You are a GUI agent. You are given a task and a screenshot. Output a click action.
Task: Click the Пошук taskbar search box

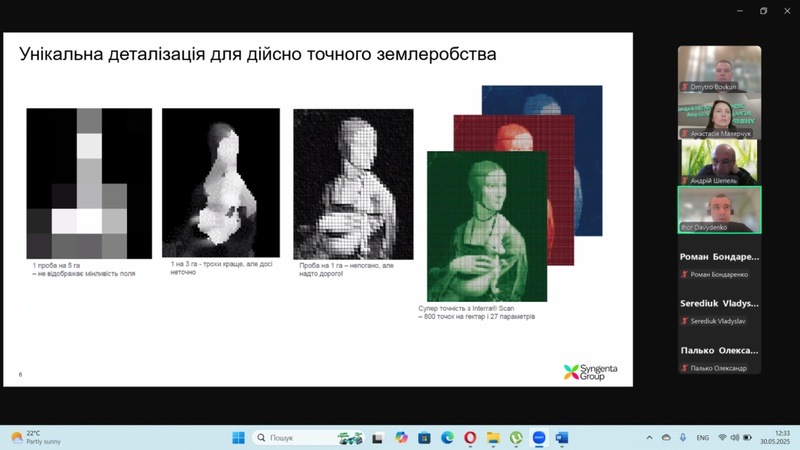click(309, 438)
